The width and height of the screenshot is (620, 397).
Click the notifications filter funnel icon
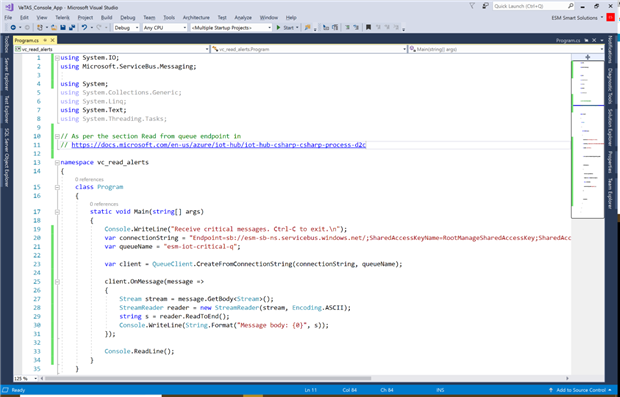pyautogui.click(x=472, y=6)
